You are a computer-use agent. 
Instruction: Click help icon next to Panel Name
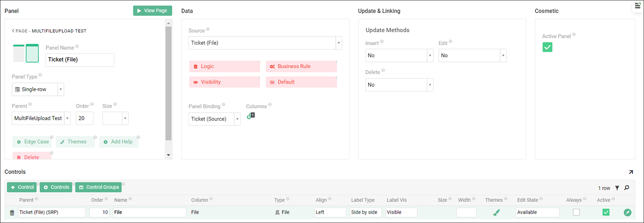point(77,46)
